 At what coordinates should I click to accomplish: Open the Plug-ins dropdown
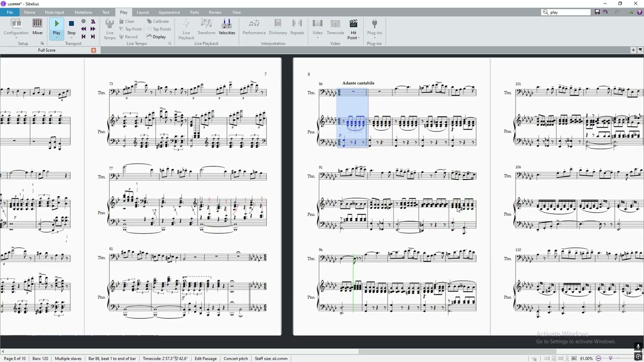(x=374, y=29)
